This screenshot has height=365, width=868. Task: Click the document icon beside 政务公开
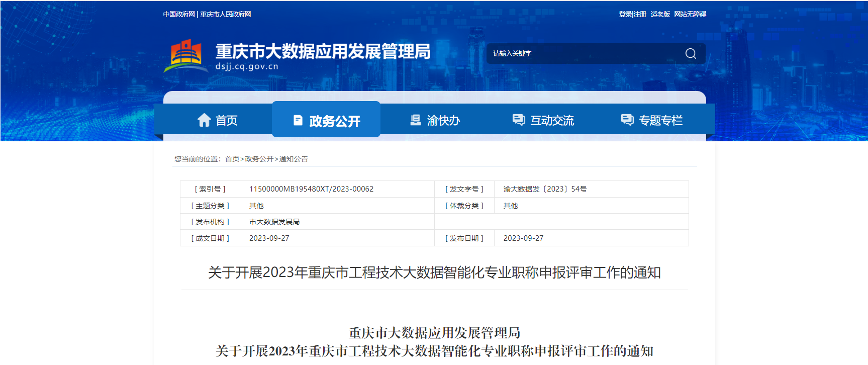pos(298,120)
